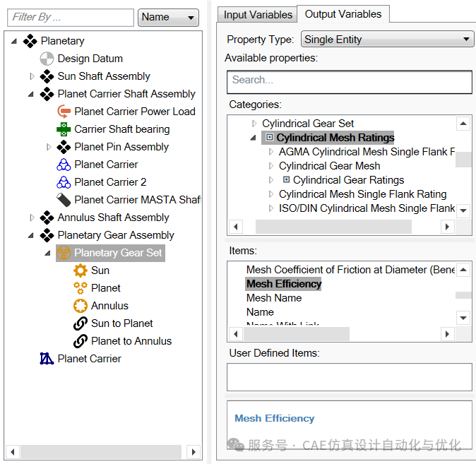Click the bottom Planet Carrier FE icon
Screen dimensions: 476x464
[x=47, y=359]
